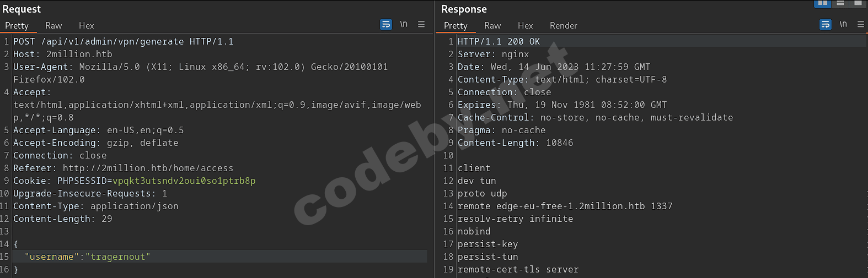Switch Request view to Hex tab
Screen dimensions: 868x278
click(86, 25)
